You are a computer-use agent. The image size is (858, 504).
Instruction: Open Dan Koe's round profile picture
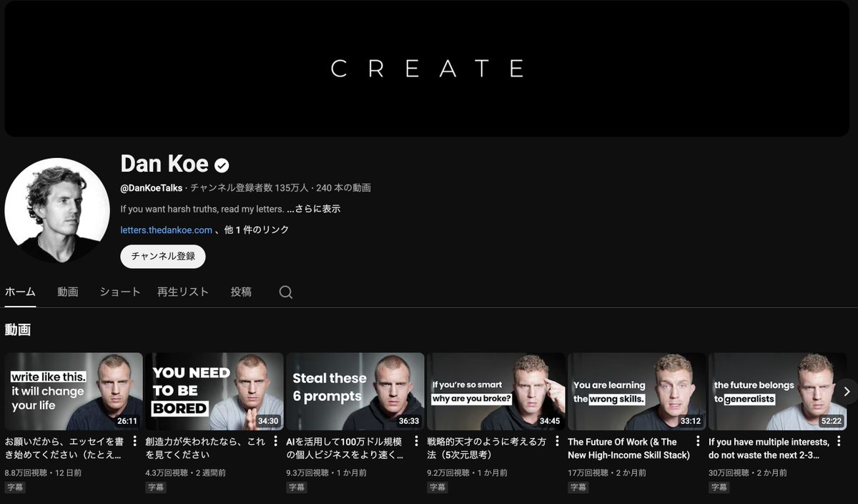(x=57, y=210)
